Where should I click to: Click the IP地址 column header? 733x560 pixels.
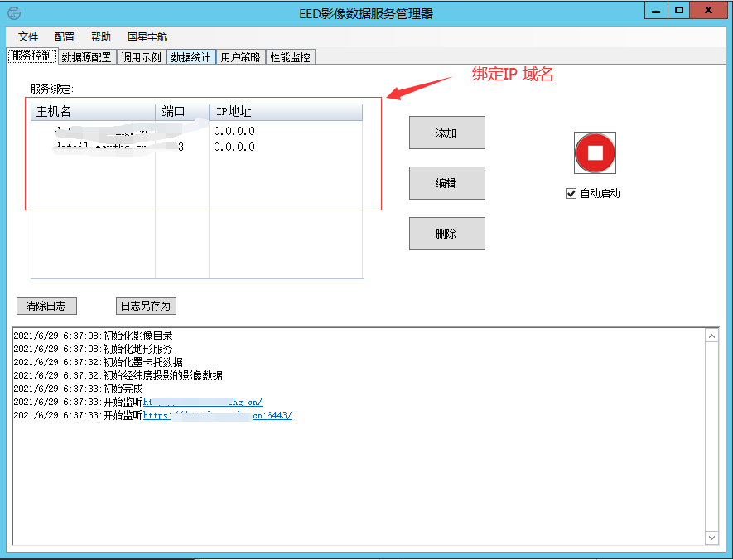point(286,112)
